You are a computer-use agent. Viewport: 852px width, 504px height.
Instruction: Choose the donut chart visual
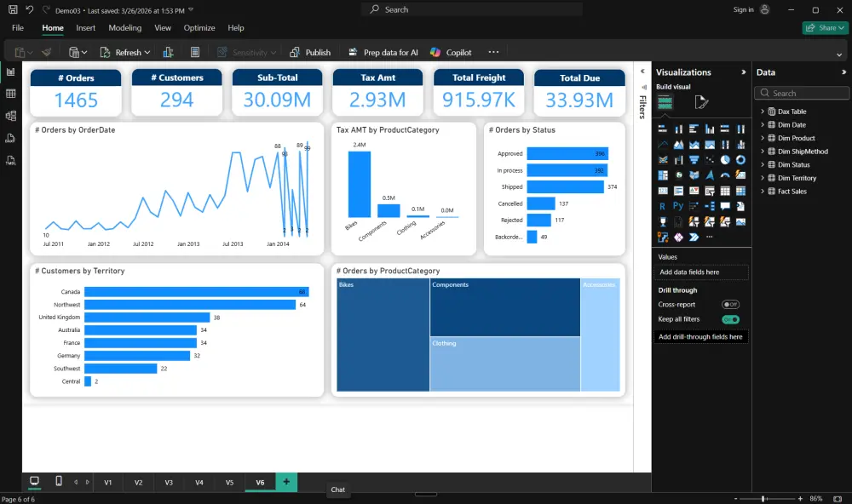[x=740, y=160]
